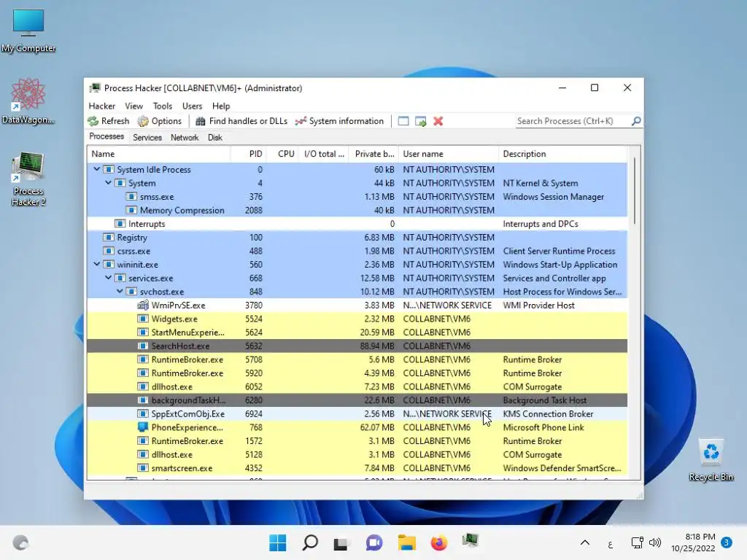
Task: Open the View menu
Action: coord(134,106)
